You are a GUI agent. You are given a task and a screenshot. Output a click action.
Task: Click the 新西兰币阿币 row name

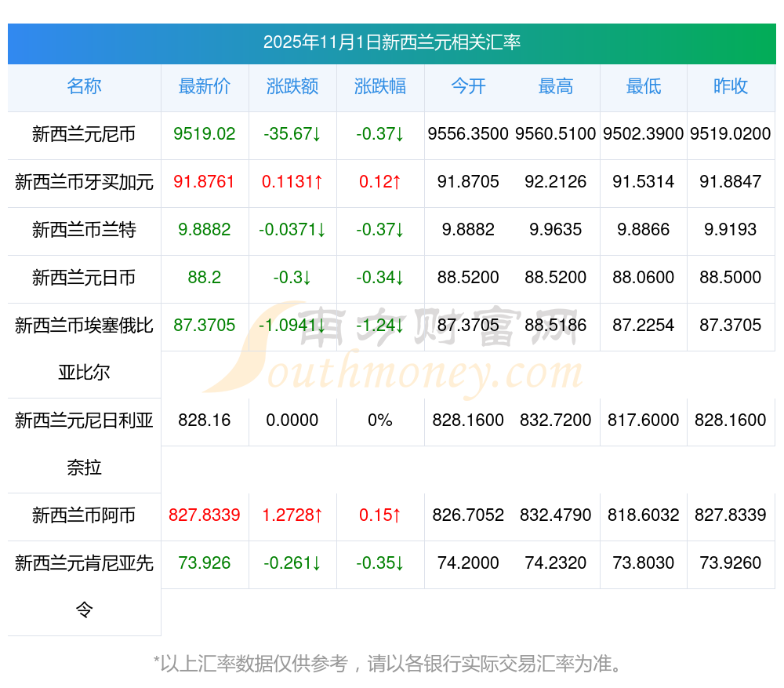pos(84,515)
